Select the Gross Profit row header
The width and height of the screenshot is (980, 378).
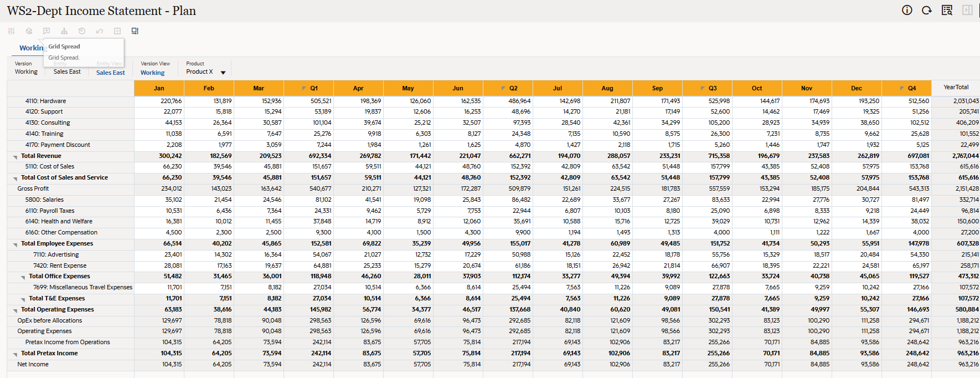(70, 188)
